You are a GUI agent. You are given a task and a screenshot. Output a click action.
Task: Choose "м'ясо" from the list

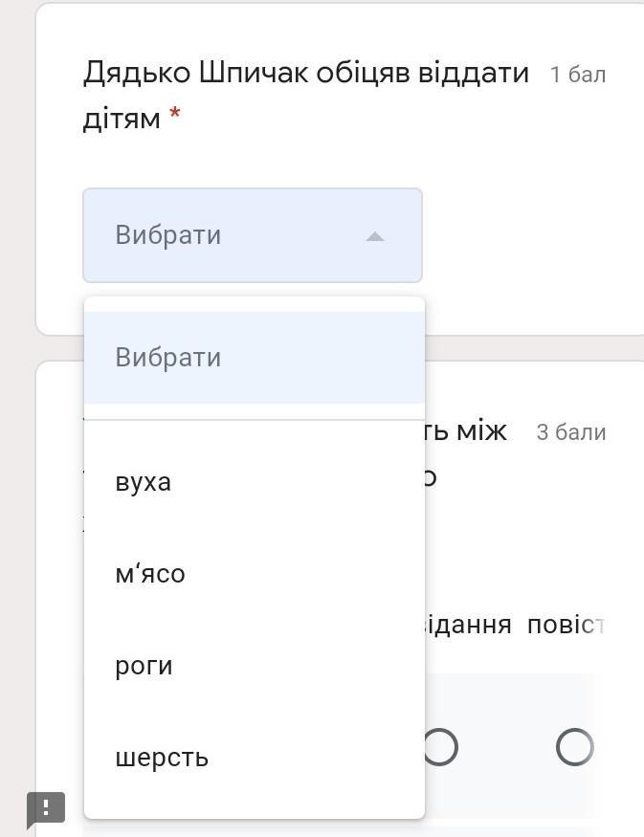[x=255, y=574]
